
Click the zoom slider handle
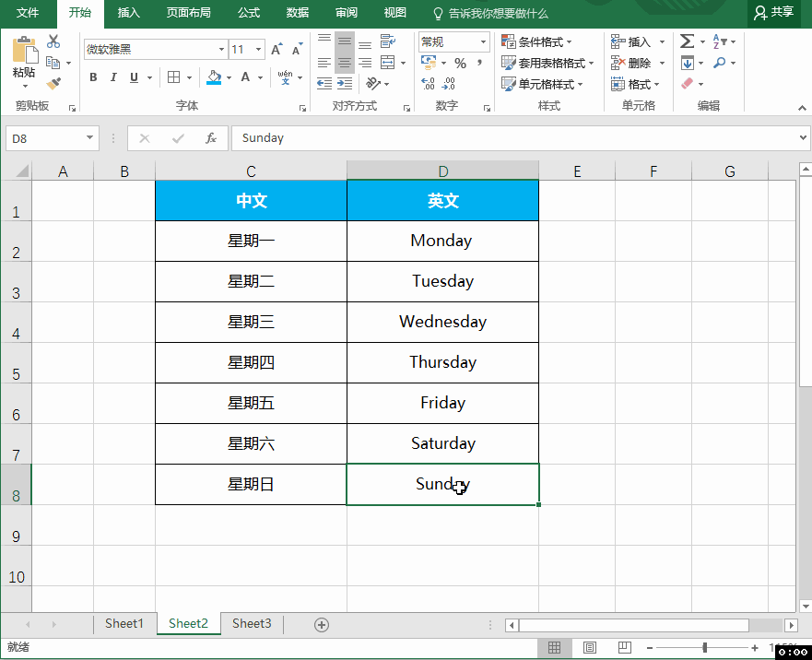[705, 647]
